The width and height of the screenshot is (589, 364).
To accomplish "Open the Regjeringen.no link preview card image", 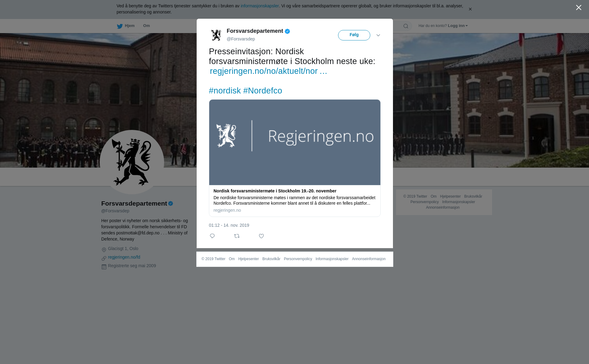I will (x=295, y=142).
